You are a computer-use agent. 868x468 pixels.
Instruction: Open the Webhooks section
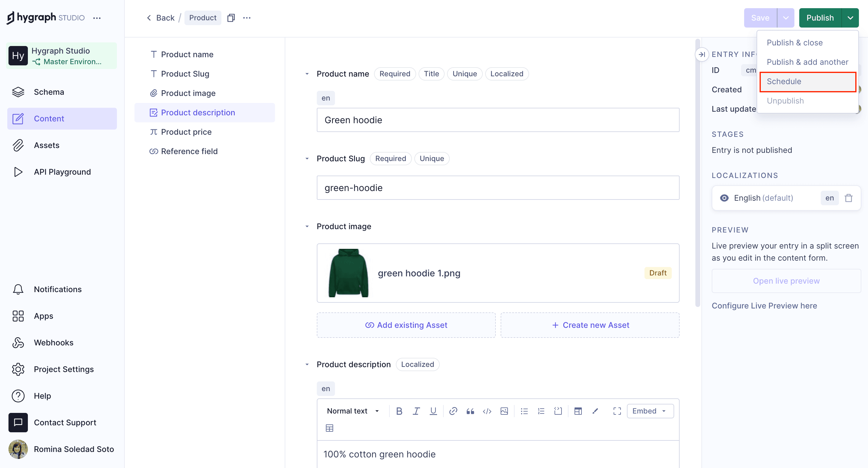pos(54,342)
